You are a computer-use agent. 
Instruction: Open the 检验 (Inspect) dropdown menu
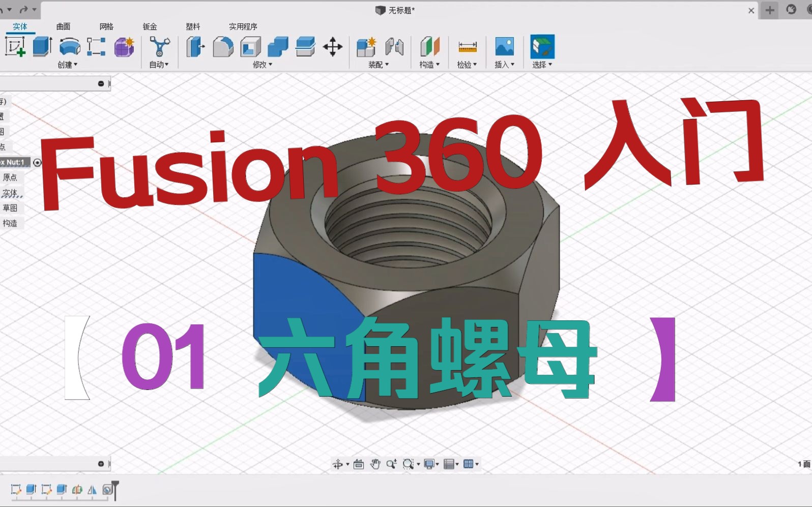click(467, 65)
